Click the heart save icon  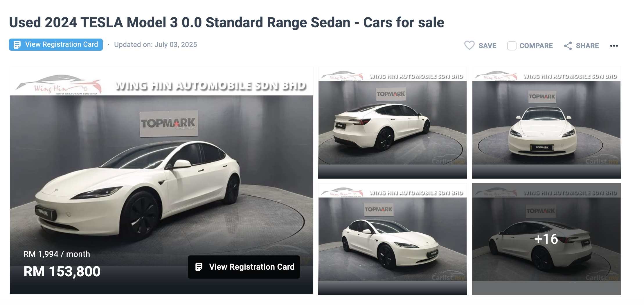pyautogui.click(x=469, y=46)
